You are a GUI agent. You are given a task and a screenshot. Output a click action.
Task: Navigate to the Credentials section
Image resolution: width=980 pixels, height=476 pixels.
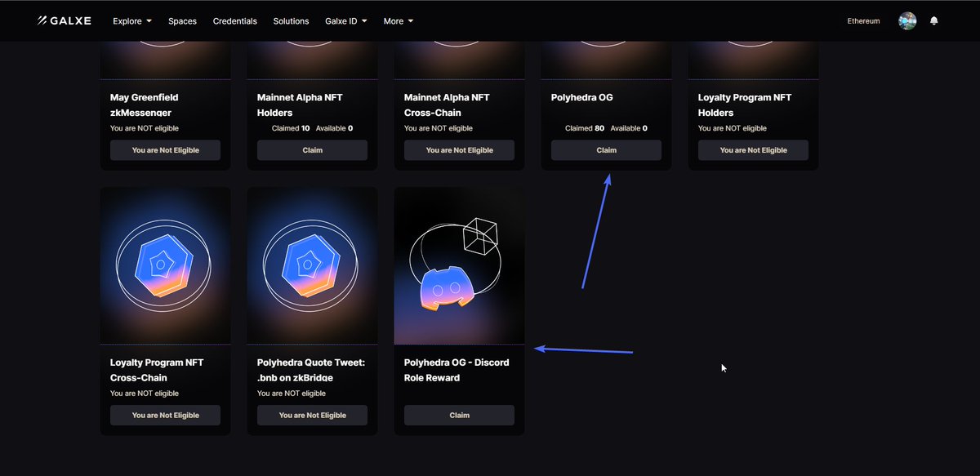(235, 20)
